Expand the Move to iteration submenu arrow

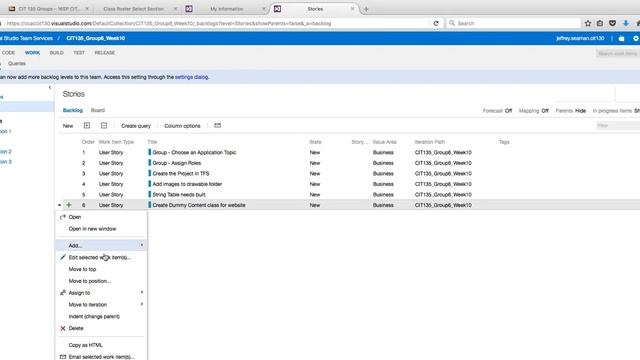(x=142, y=304)
